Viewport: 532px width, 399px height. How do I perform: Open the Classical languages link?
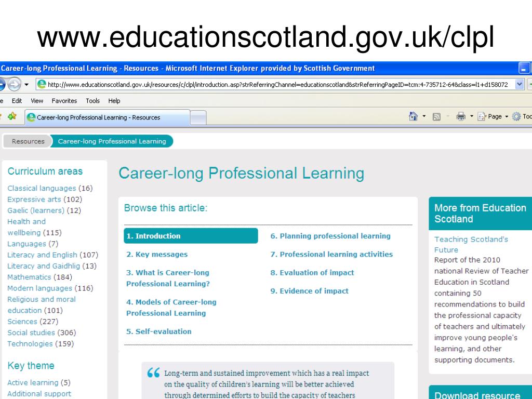[42, 188]
